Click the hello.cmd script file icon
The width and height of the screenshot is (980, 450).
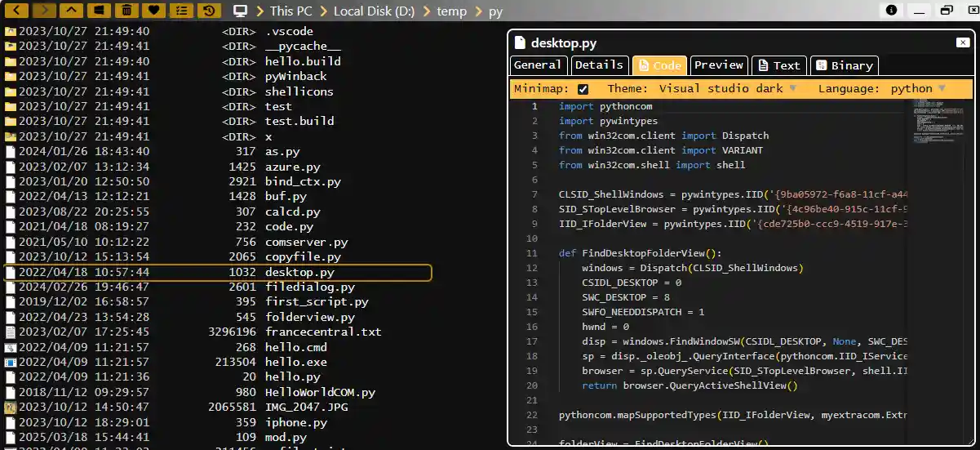[x=11, y=347]
